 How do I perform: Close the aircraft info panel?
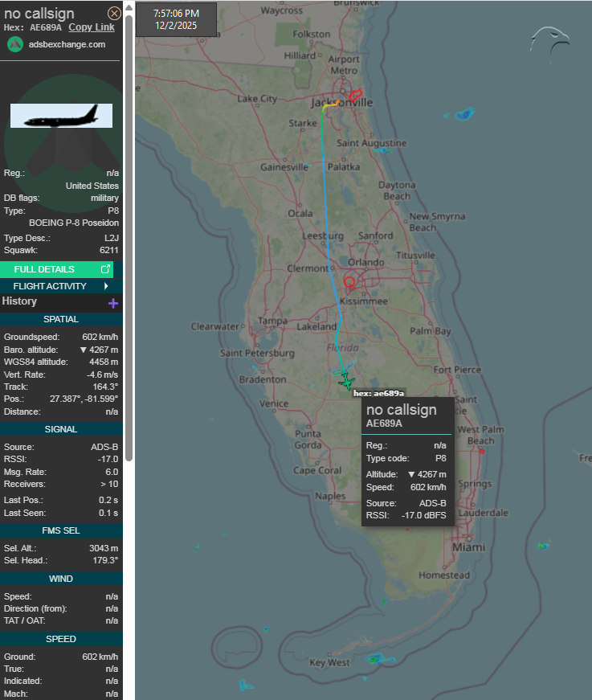[x=114, y=14]
